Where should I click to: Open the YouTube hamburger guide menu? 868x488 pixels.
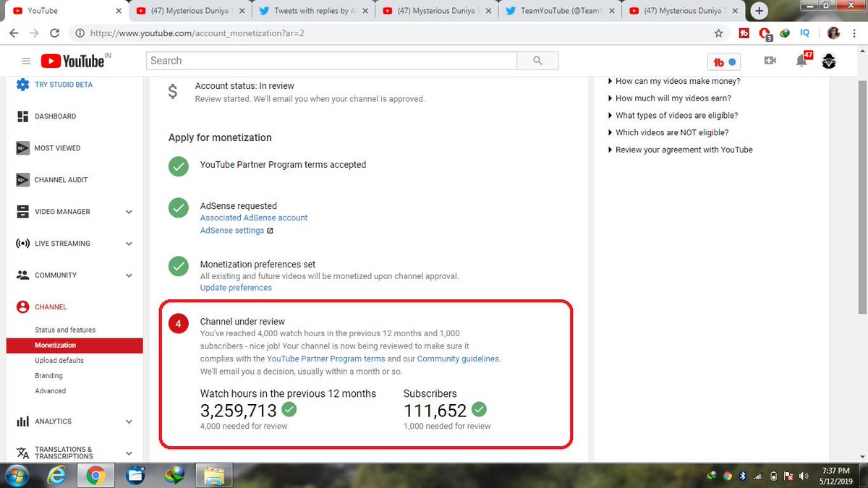27,61
